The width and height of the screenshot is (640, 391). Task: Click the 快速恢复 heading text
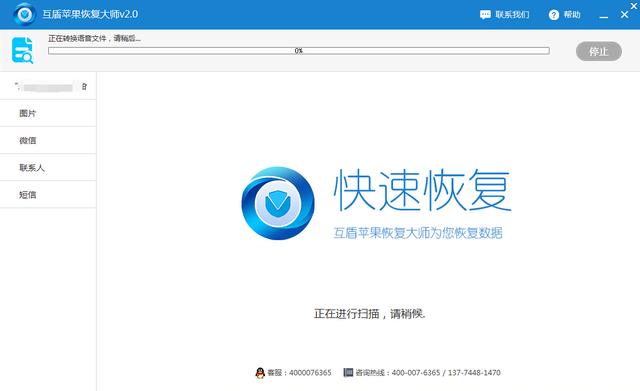422,191
